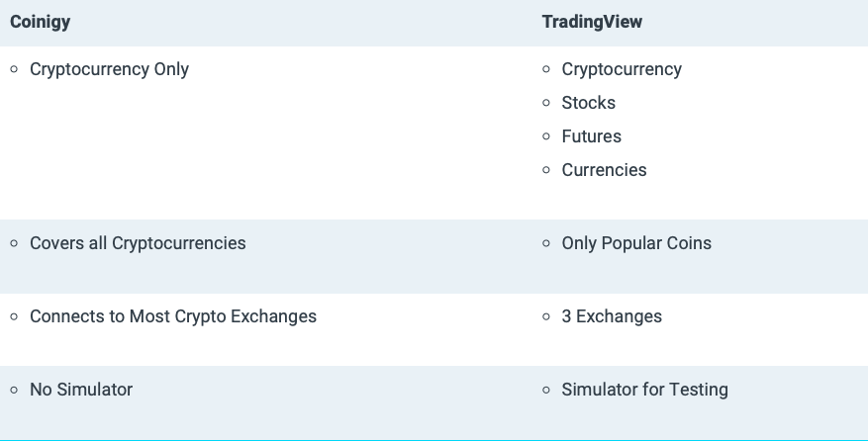
Task: Select the "Cryptocurrency Only" text under Coinigy
Action: [109, 69]
